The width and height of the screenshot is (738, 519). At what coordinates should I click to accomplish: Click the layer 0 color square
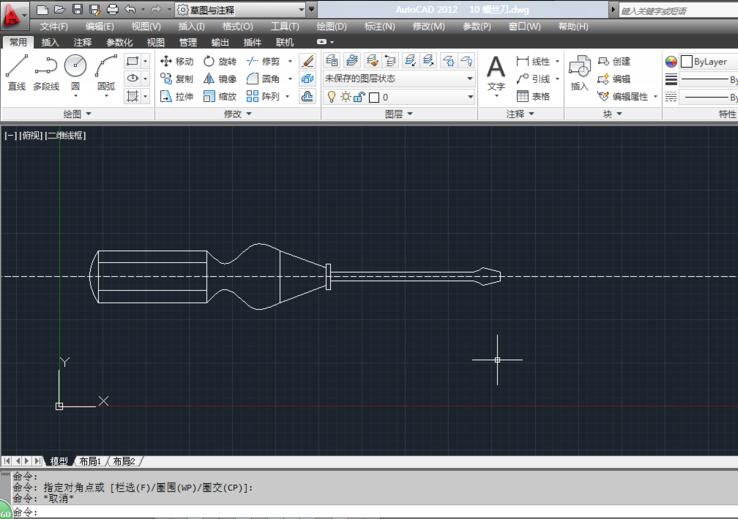[374, 97]
